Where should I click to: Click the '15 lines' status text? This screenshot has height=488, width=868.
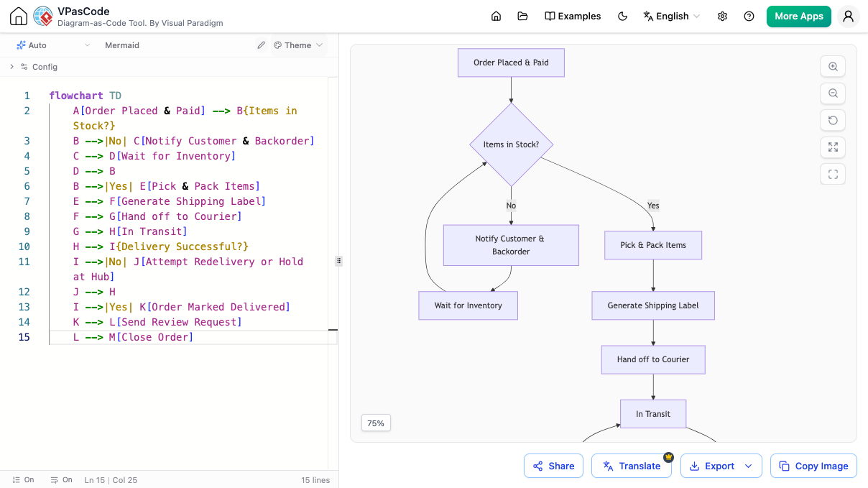point(315,479)
